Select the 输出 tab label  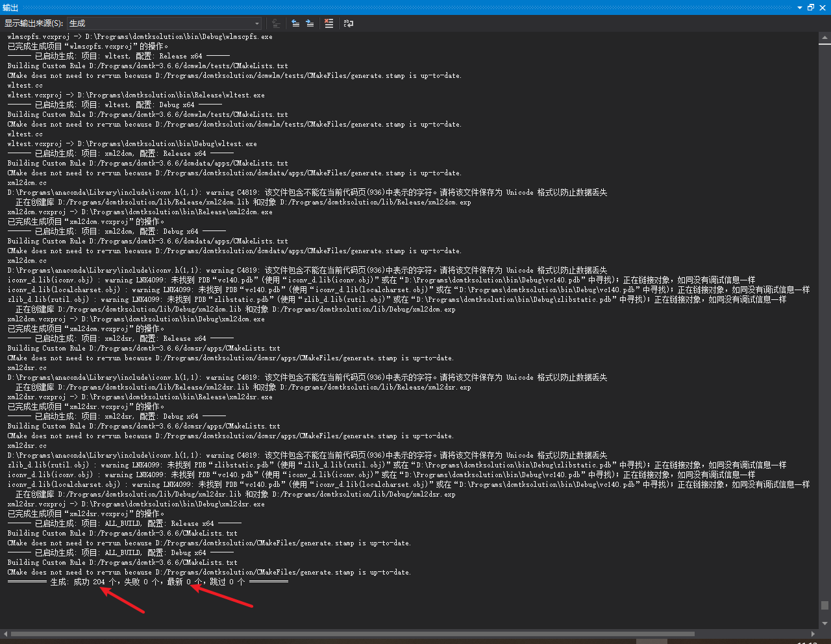pyautogui.click(x=12, y=7)
